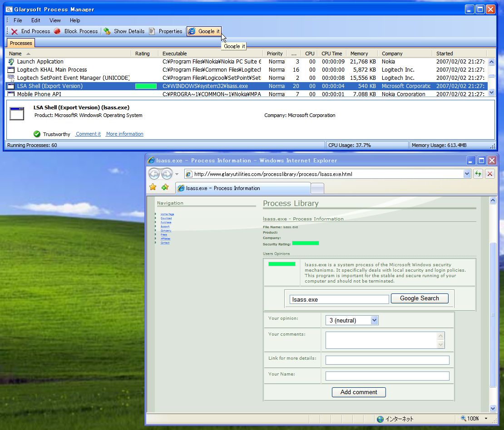This screenshot has width=504, height=430.
Task: Open the zoom level dropdown arrow at 100%
Action: coord(486,419)
